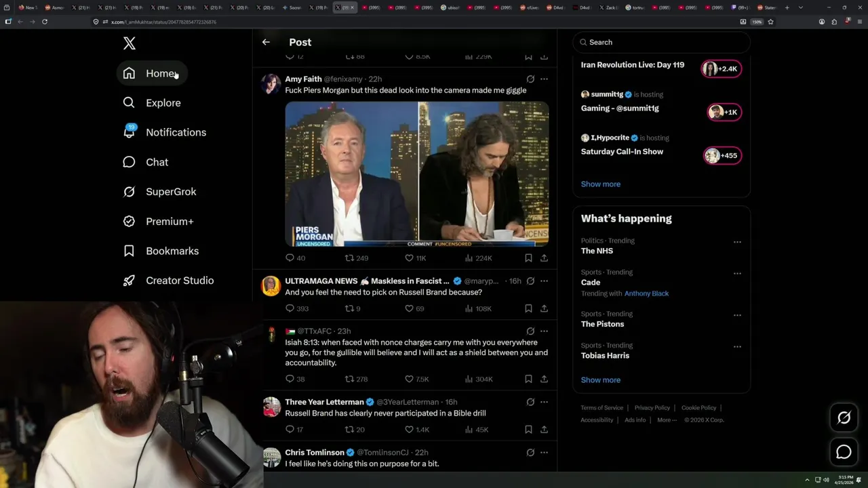The height and width of the screenshot is (488, 868).
Task: Open options for The Pistons trend
Action: coord(737,315)
